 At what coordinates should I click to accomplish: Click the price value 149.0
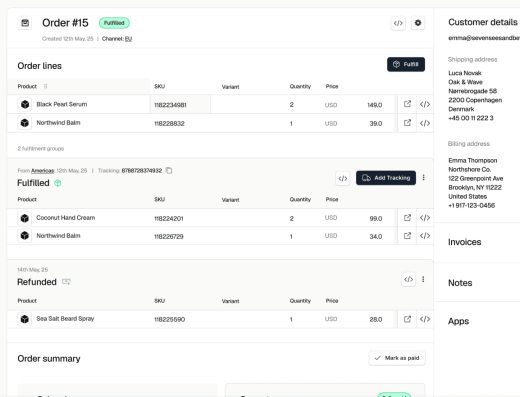tap(375, 105)
